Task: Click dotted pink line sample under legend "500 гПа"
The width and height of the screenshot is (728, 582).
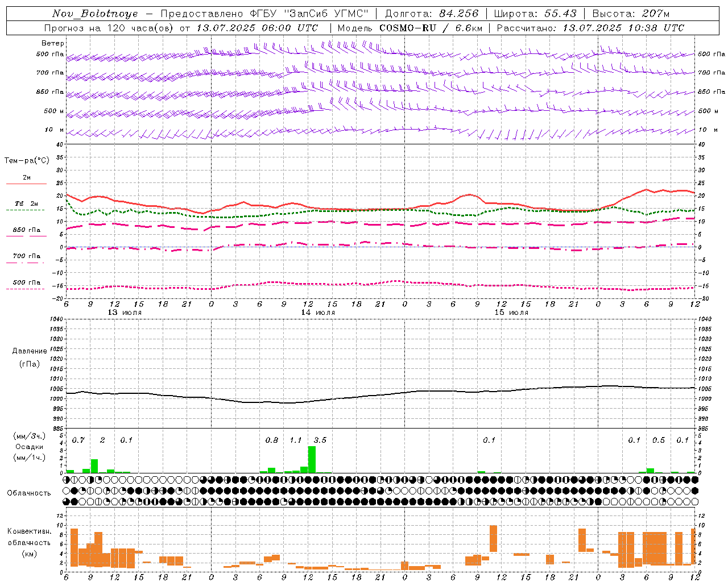Action: click(x=25, y=289)
